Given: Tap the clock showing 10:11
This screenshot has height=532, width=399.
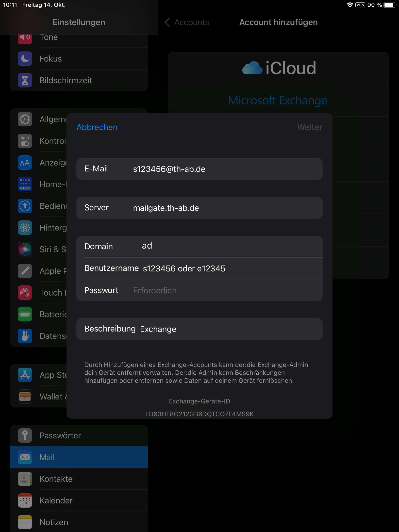Looking at the screenshot, I should (10, 5).
